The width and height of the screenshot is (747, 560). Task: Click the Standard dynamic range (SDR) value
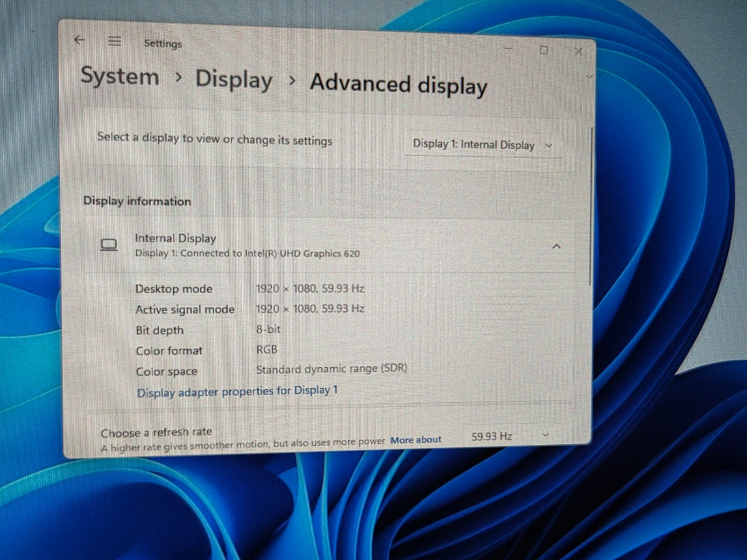(331, 369)
